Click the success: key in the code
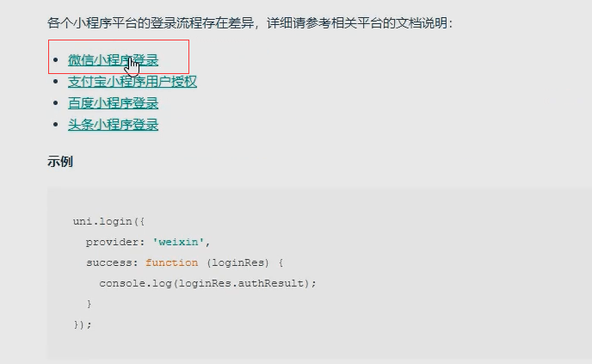The height and width of the screenshot is (364, 592). click(112, 262)
